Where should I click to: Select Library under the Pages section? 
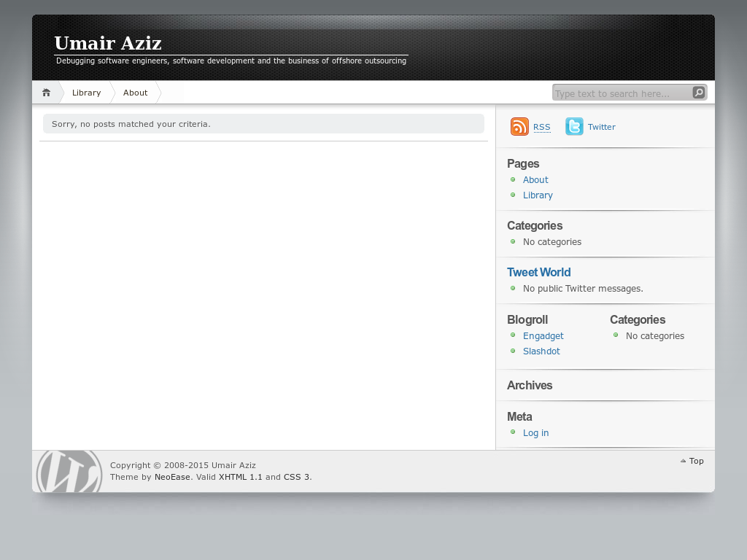tap(538, 195)
